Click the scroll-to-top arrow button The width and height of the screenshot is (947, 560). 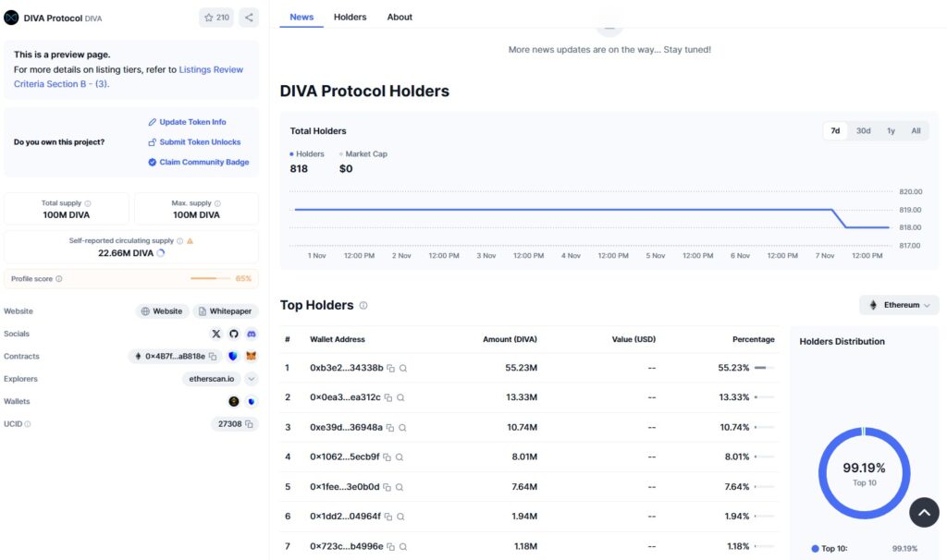tap(924, 512)
